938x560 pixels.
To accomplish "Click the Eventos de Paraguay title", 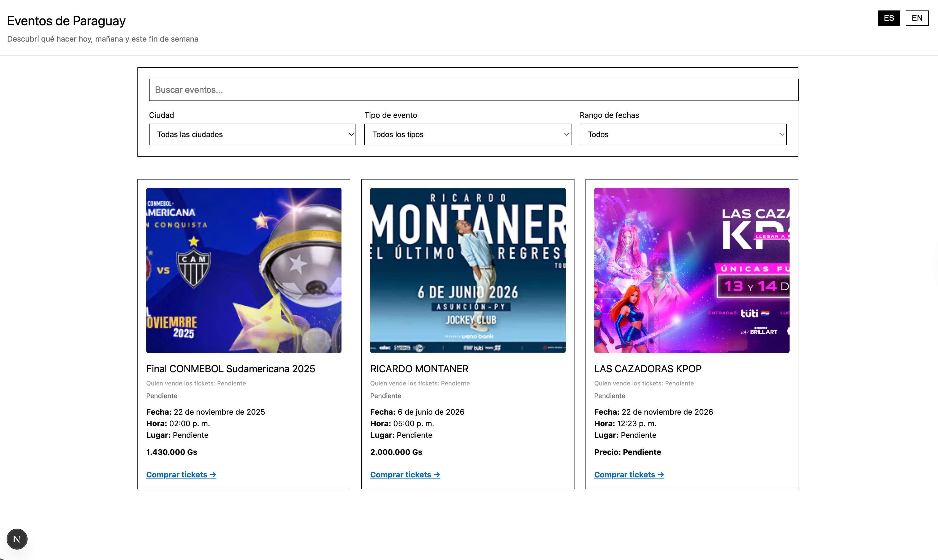I will [x=66, y=21].
